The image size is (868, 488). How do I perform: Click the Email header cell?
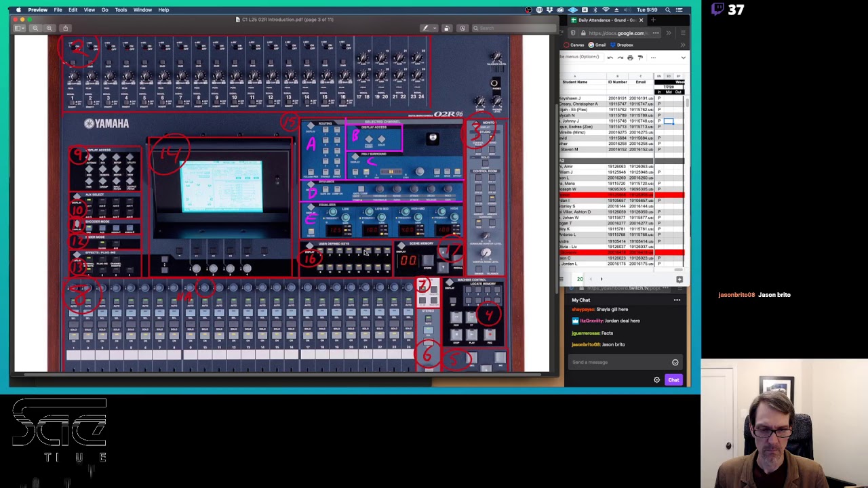(641, 82)
